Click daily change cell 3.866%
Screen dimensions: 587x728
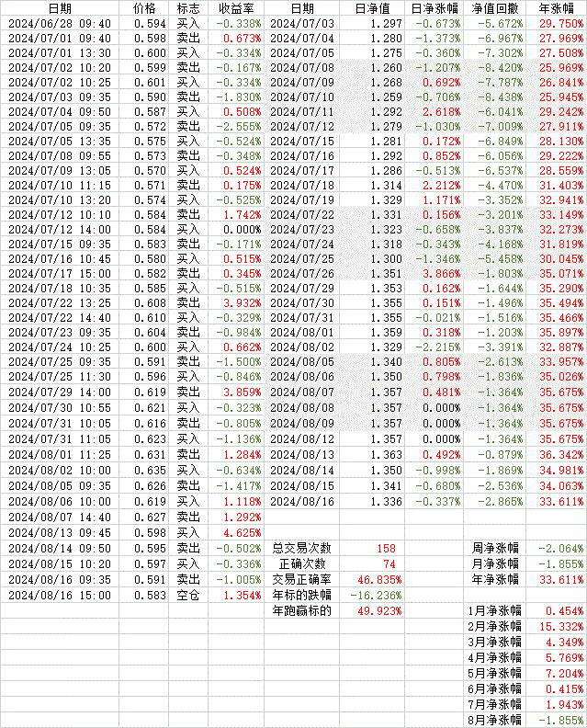442,274
